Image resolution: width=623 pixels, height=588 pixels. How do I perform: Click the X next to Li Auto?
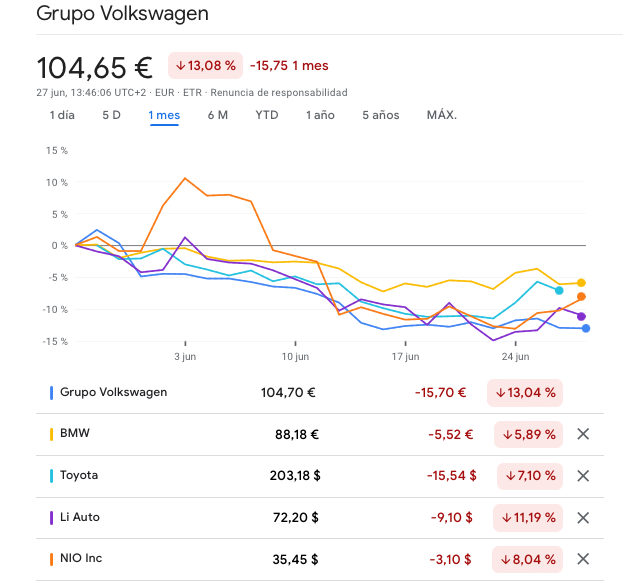pyautogui.click(x=584, y=518)
